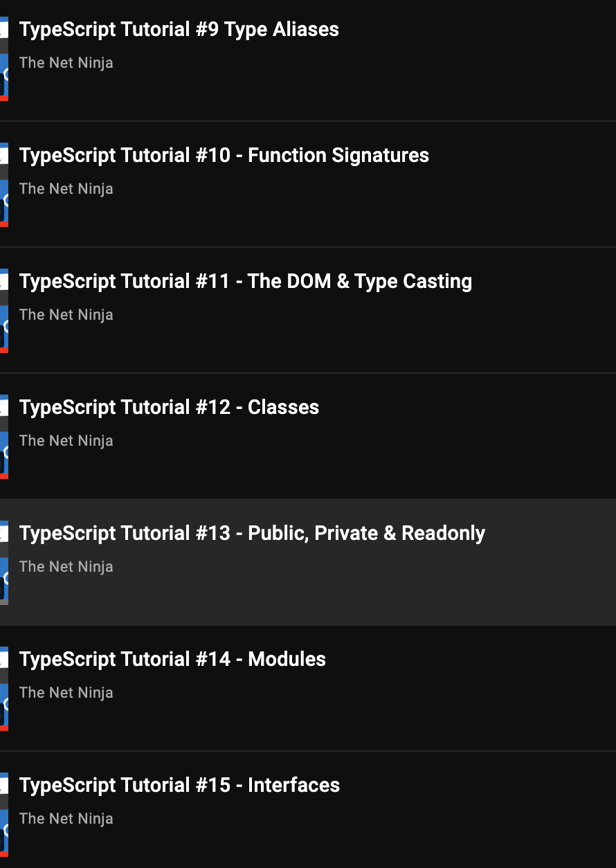Open the TypeScript Tutorial #9 Type Aliases video

pos(179,29)
